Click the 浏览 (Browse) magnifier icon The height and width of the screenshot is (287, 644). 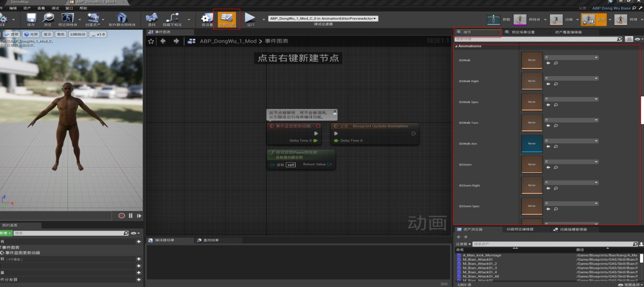click(47, 18)
